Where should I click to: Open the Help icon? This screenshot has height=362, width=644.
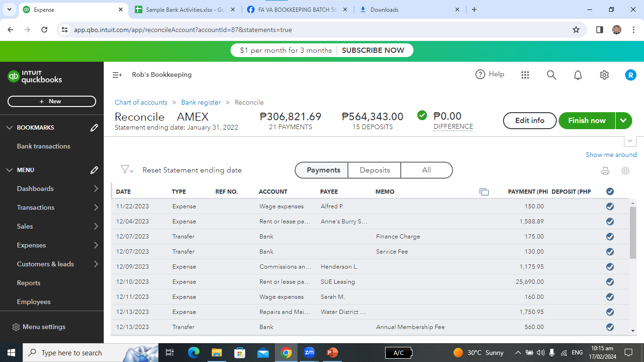[480, 74]
